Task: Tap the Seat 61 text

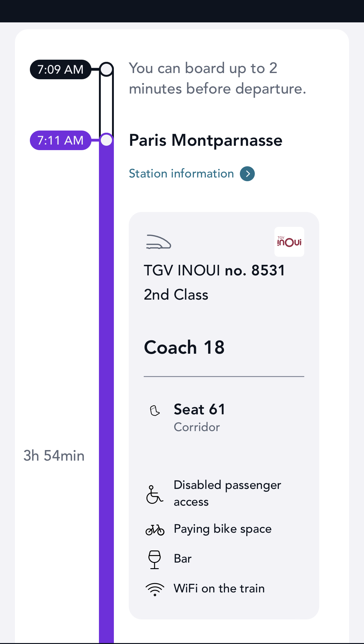Action: (x=199, y=409)
